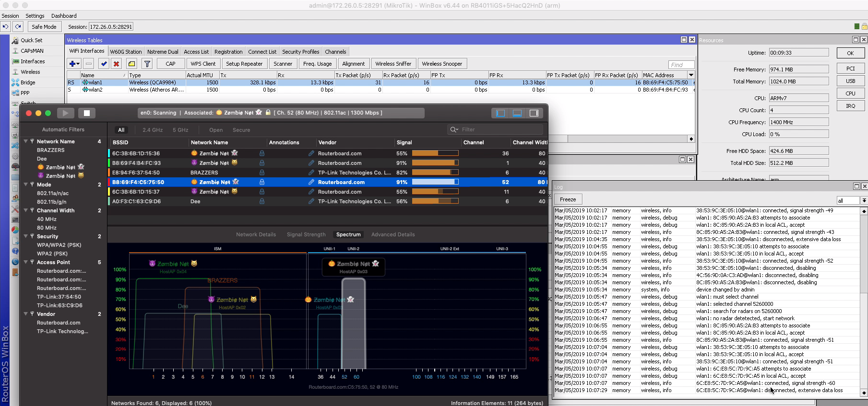
Task: Click OK in Resources window
Action: click(x=850, y=53)
